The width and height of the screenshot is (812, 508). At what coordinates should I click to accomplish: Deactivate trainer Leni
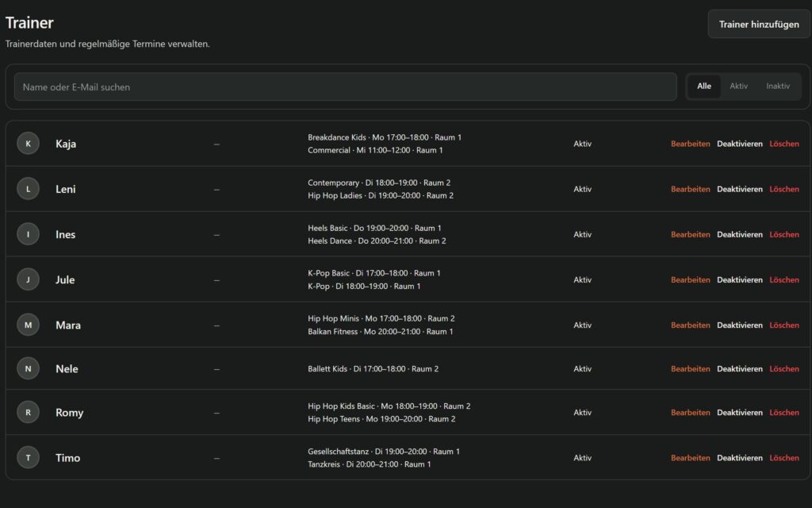click(740, 189)
